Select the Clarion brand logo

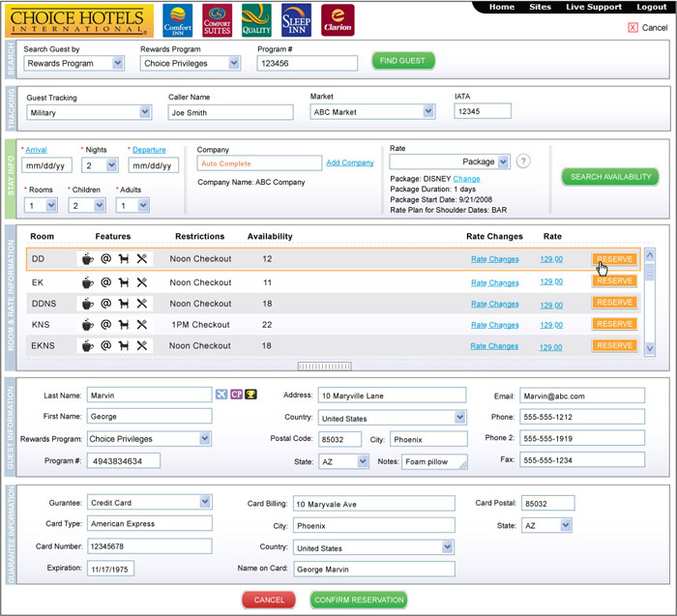338,20
